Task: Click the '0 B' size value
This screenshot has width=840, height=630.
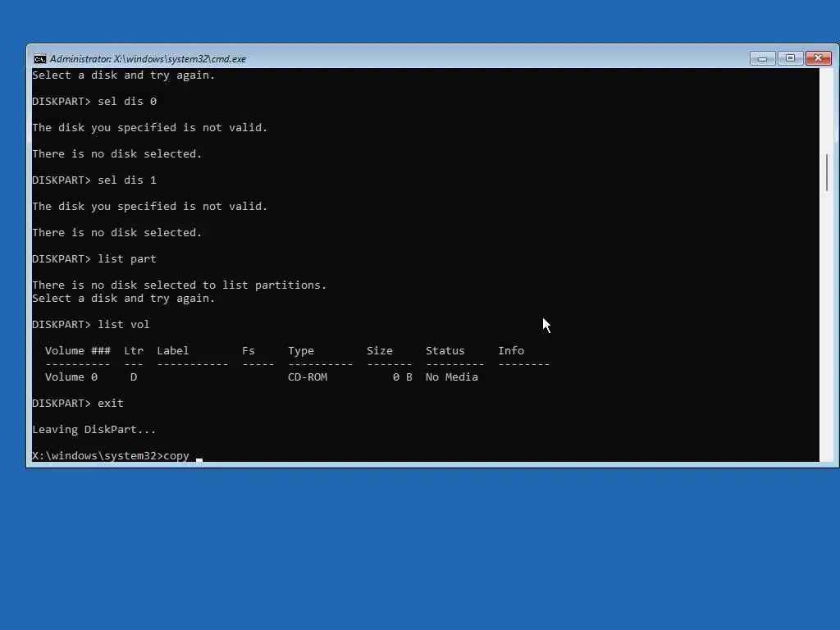Action: coord(402,377)
